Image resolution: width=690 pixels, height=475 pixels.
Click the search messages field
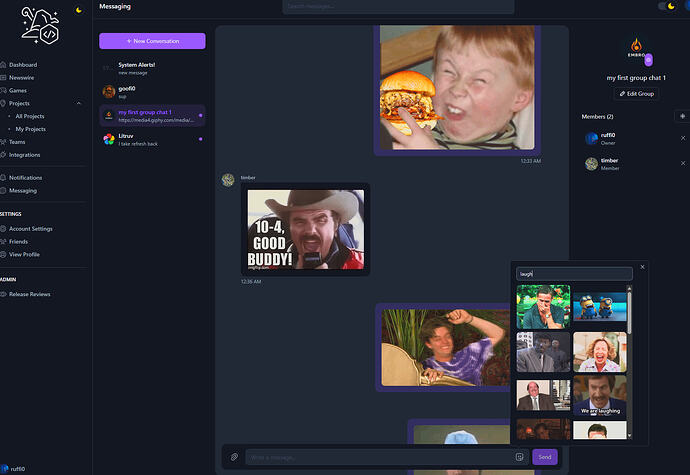(398, 7)
